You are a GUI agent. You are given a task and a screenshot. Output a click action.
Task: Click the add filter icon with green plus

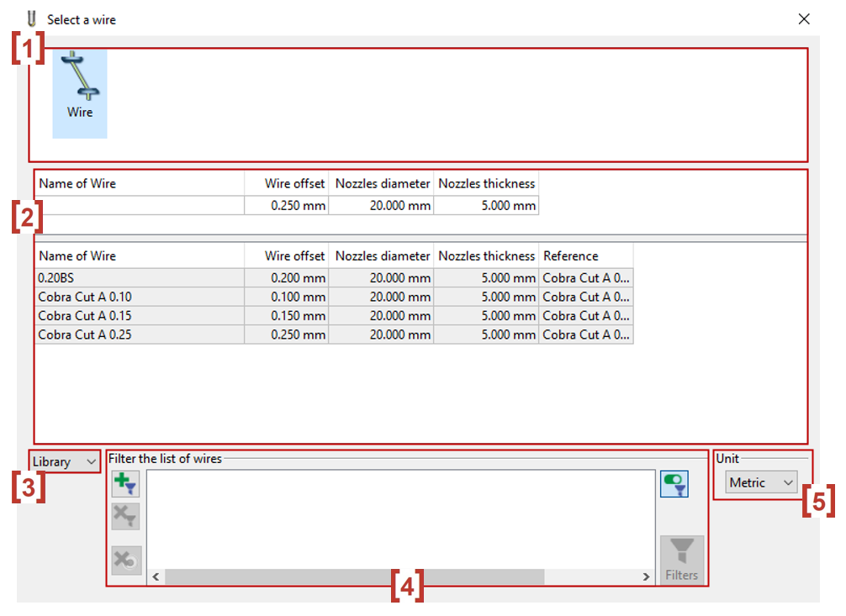pyautogui.click(x=125, y=484)
